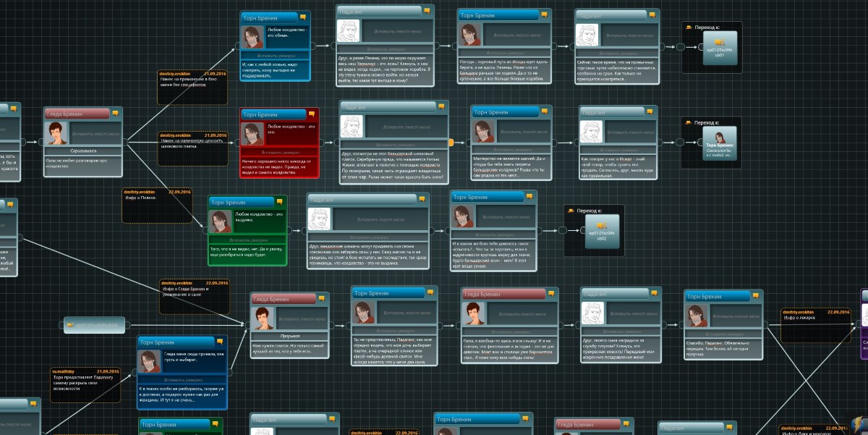Click comment icon on Падаганг 'Как говорят у нас' node
868x435 pixels.
click(650, 112)
